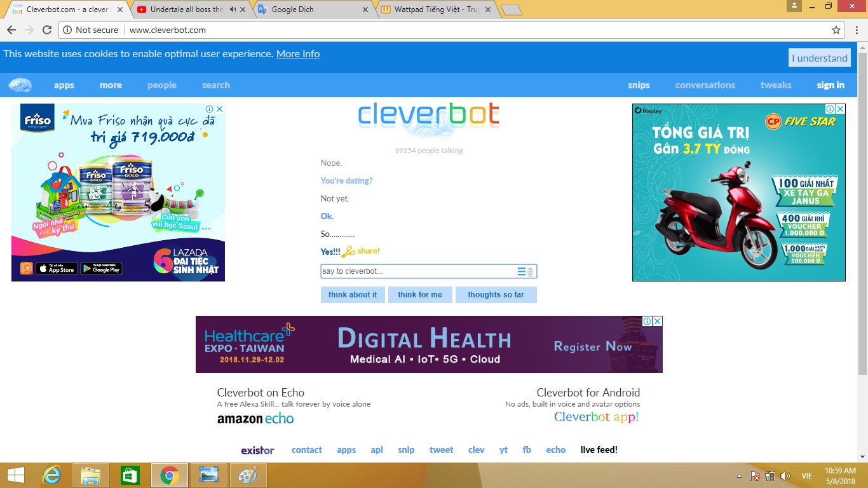Click the Cleverbot brain logo icon in navbar

pos(20,85)
